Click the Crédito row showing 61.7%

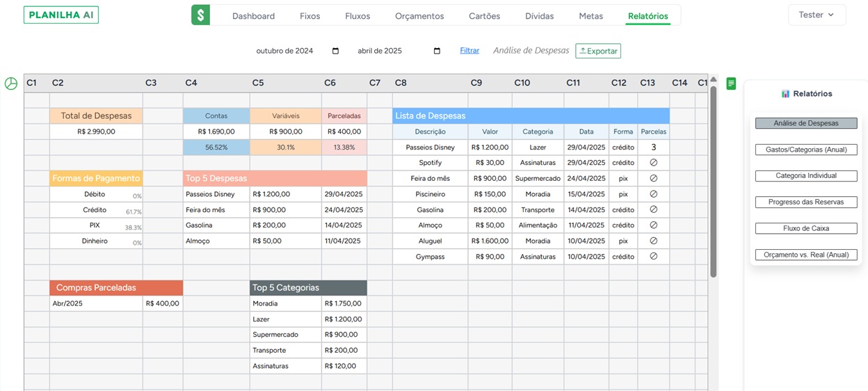[96, 209]
